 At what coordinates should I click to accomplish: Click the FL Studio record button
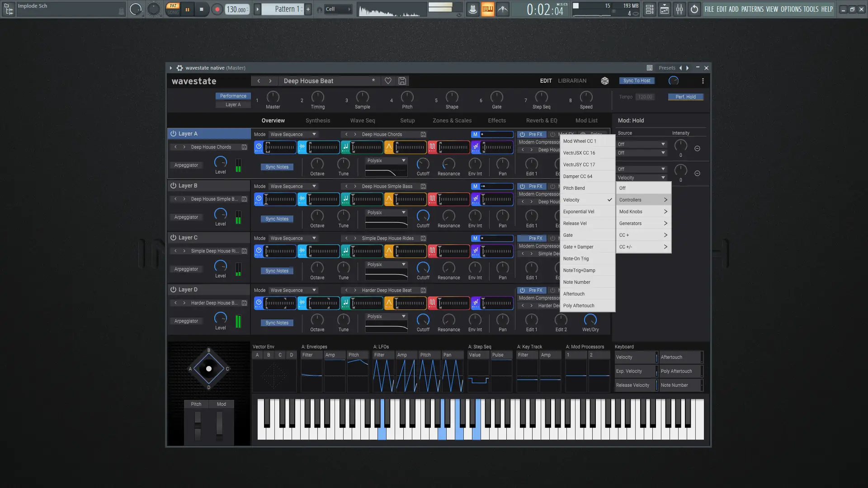(x=217, y=9)
